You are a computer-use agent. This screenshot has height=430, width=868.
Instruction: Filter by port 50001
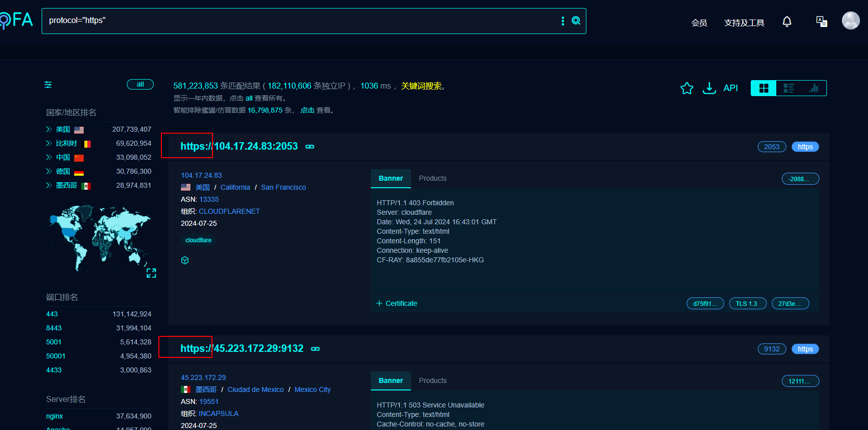pyautogui.click(x=56, y=356)
